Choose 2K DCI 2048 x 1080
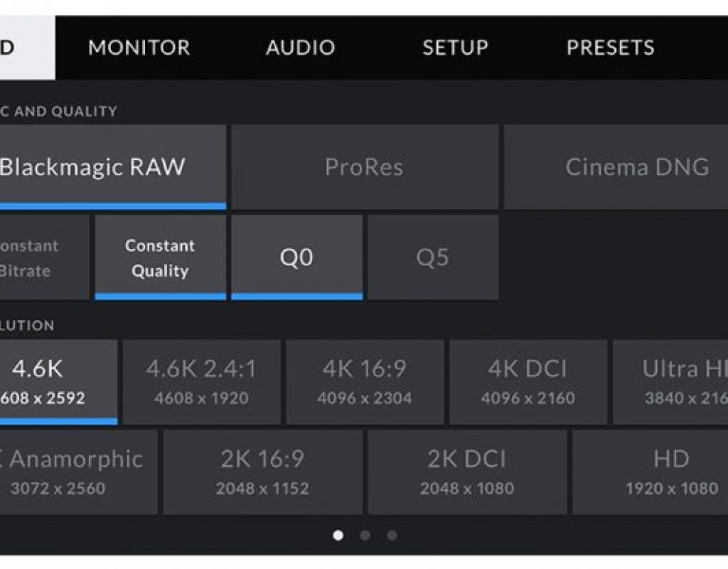The height and width of the screenshot is (569, 728). pos(467,472)
